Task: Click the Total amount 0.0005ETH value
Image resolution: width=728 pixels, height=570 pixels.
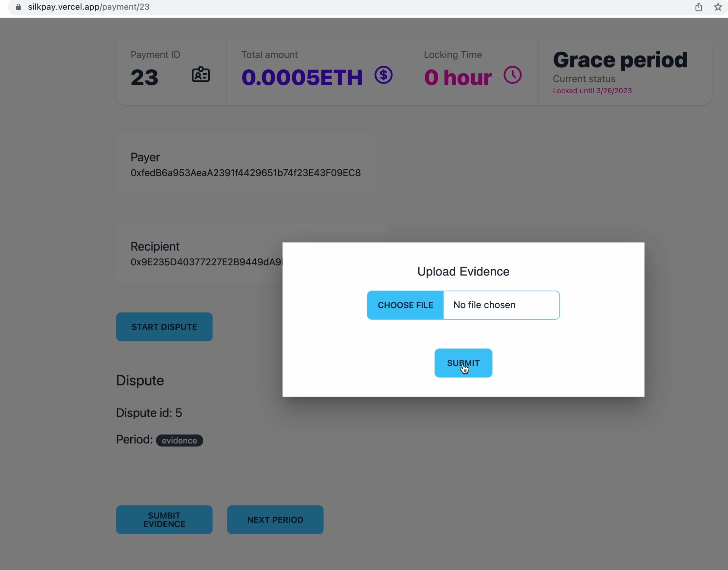Action: point(301,77)
